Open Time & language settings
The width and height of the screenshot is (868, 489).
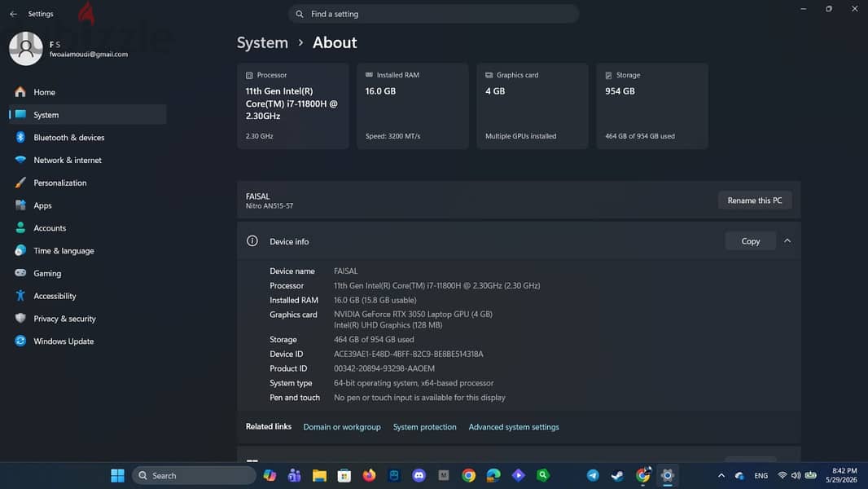pos(87,251)
